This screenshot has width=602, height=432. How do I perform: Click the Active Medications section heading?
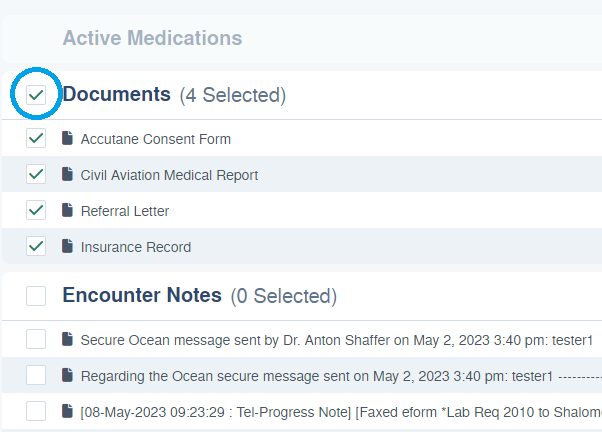(152, 38)
